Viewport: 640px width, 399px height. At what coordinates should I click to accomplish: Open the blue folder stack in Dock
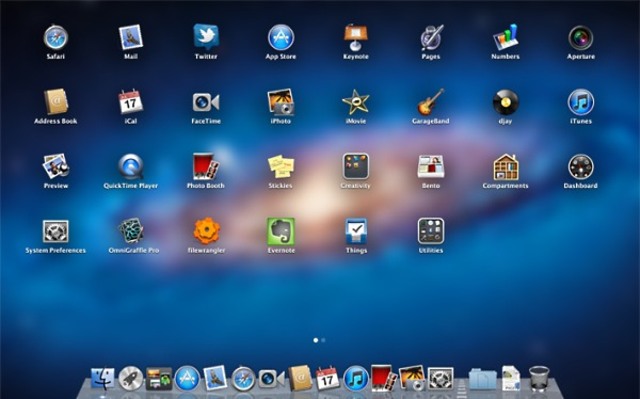[483, 379]
